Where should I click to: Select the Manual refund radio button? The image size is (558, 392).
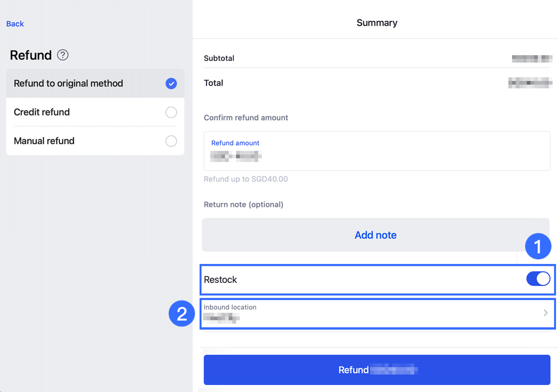[171, 141]
